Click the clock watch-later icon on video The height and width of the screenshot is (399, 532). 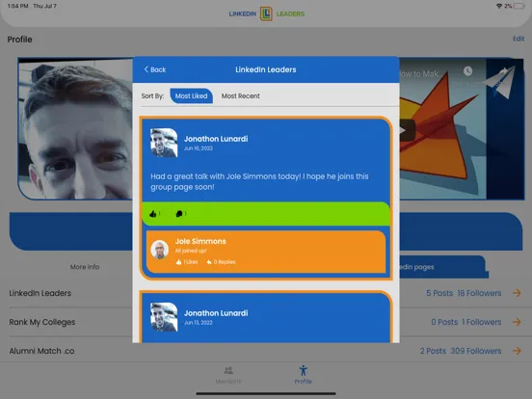point(467,71)
